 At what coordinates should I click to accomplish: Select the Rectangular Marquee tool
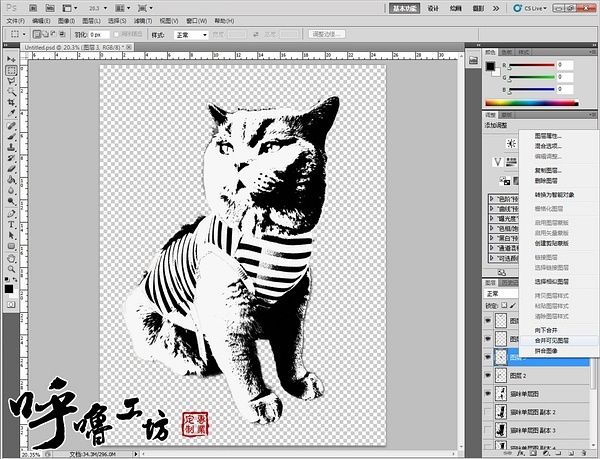[x=11, y=70]
